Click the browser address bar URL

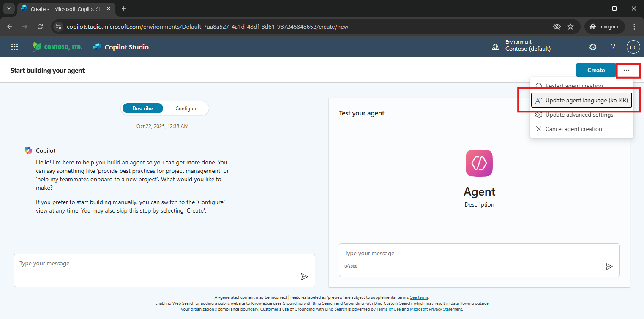point(207,27)
